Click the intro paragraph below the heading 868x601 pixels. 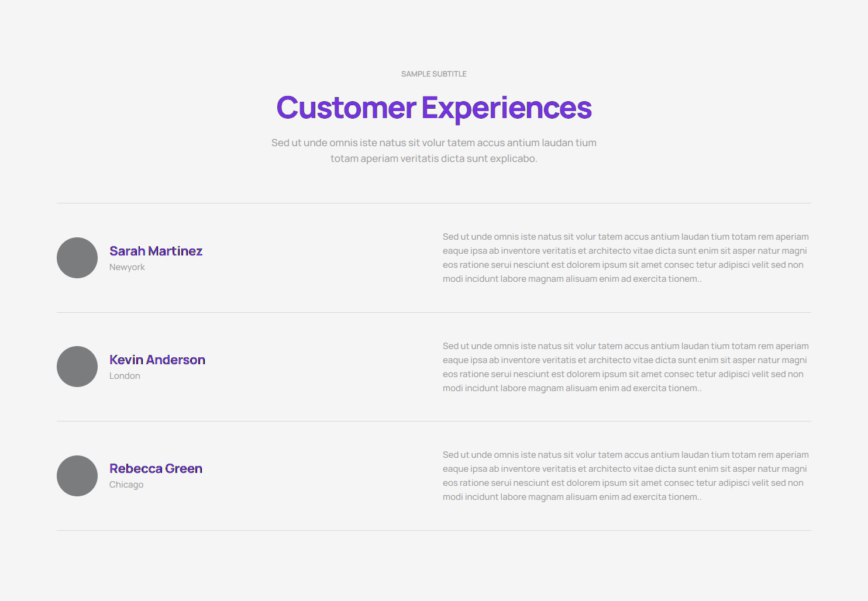434,150
